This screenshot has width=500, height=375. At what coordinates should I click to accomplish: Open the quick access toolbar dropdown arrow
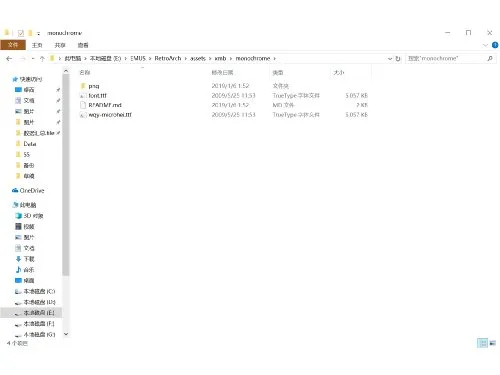[39, 33]
